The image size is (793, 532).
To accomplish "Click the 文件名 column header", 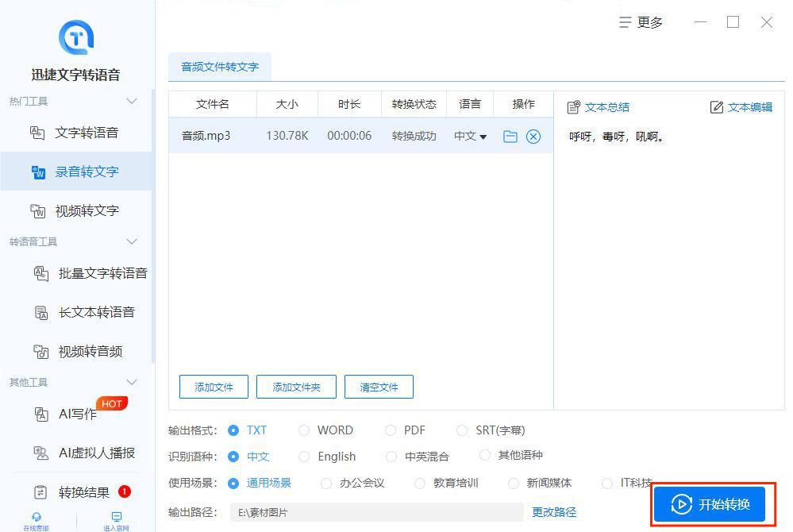I will pyautogui.click(x=213, y=104).
